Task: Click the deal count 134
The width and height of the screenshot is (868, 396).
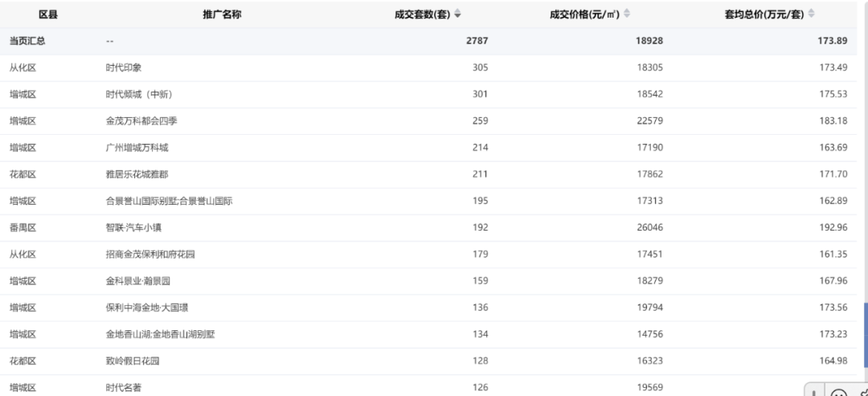Action: [481, 334]
